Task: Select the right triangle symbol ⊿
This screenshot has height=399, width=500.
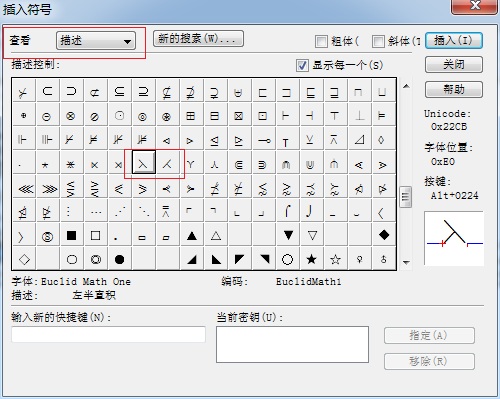Action: (359, 140)
